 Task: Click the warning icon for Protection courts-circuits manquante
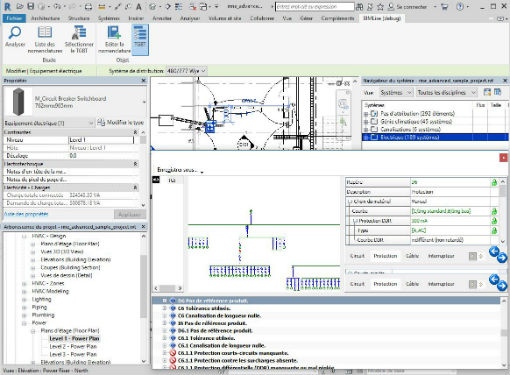coord(173,353)
